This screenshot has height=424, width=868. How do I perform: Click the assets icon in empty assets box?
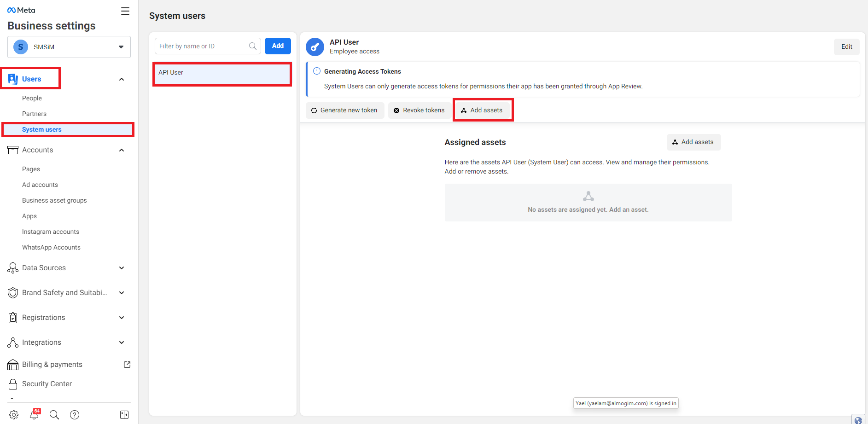pos(588,196)
